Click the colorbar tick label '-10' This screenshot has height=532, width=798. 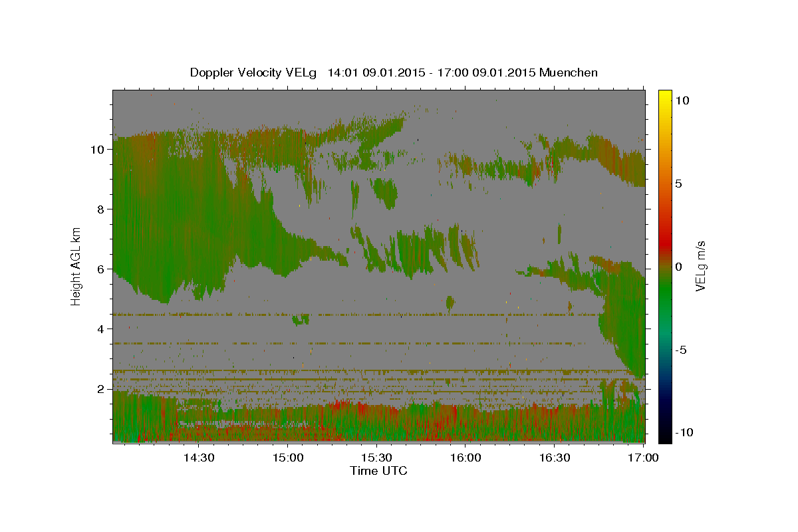(684, 433)
